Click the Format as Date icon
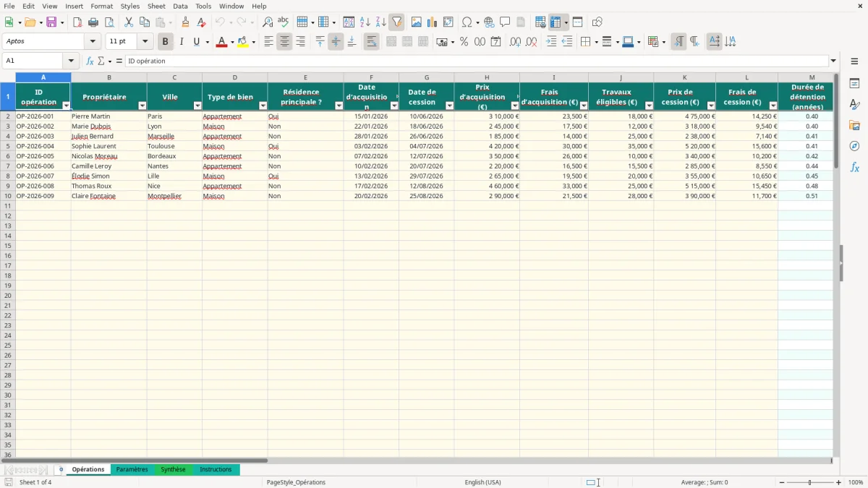Screen dimensions: 868x488 [496, 42]
